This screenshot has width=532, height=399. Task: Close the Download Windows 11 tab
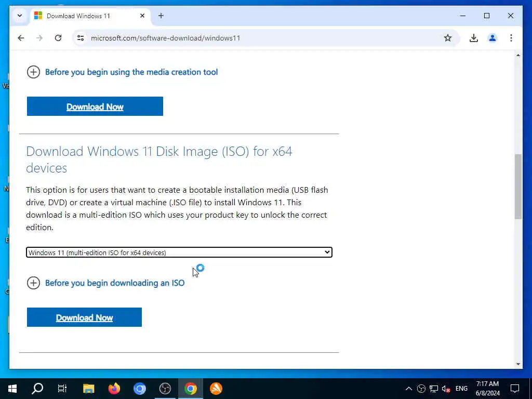(x=142, y=16)
